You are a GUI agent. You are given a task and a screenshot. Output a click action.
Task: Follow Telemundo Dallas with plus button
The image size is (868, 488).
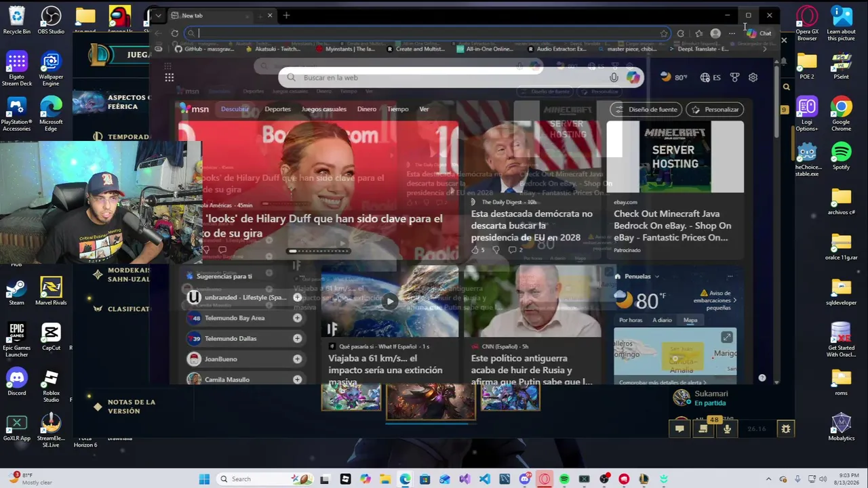point(297,338)
